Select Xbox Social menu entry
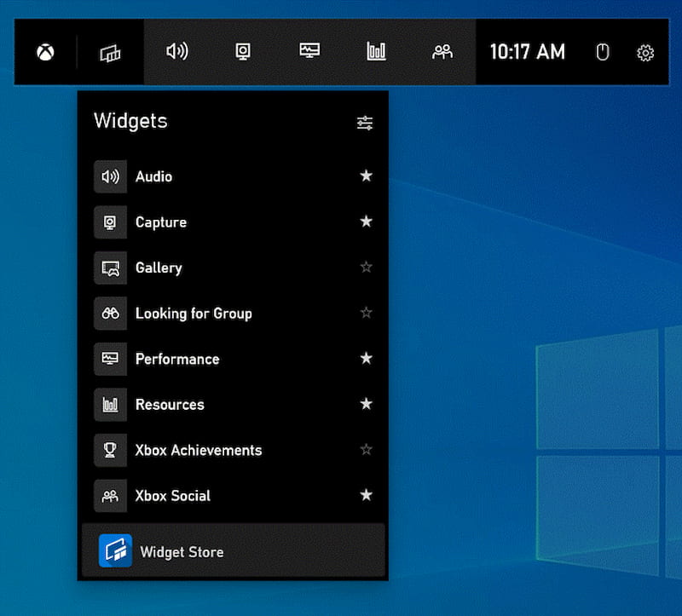 [233, 496]
